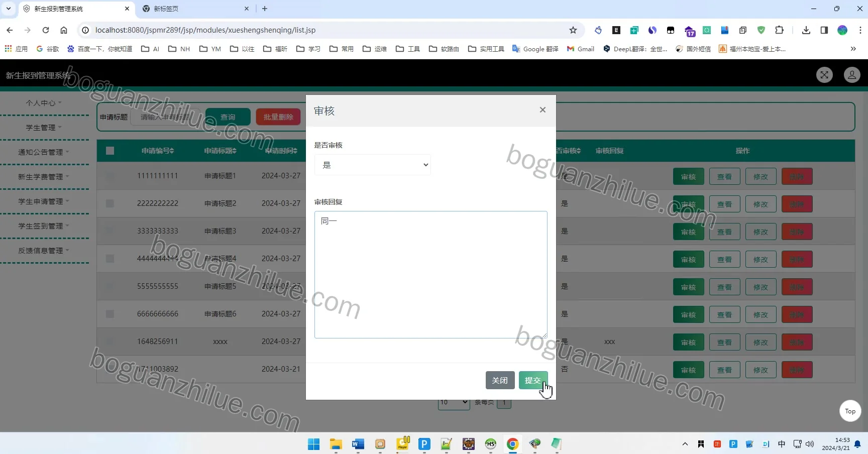Open the browser downloads icon

tap(806, 30)
